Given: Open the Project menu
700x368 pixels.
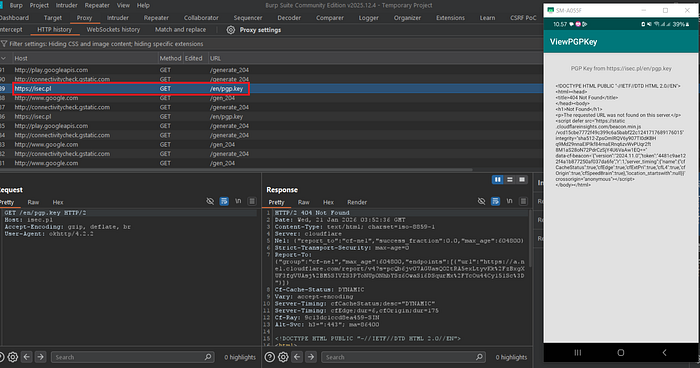Looking at the screenshot, I should 39,5.
